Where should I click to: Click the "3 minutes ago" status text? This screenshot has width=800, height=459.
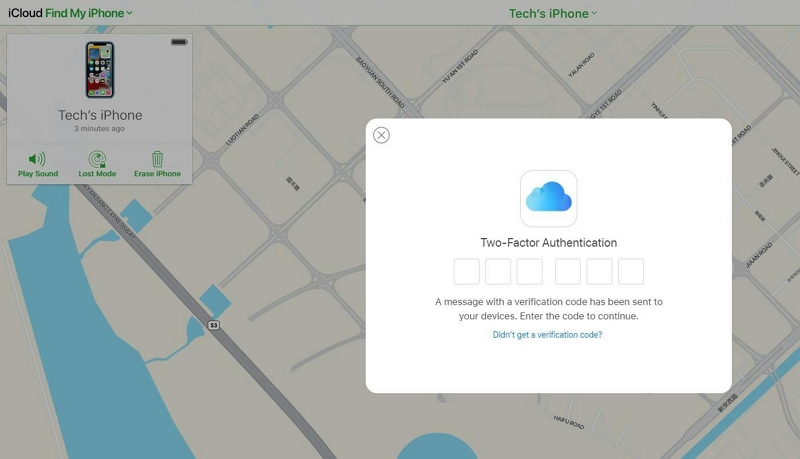99,129
